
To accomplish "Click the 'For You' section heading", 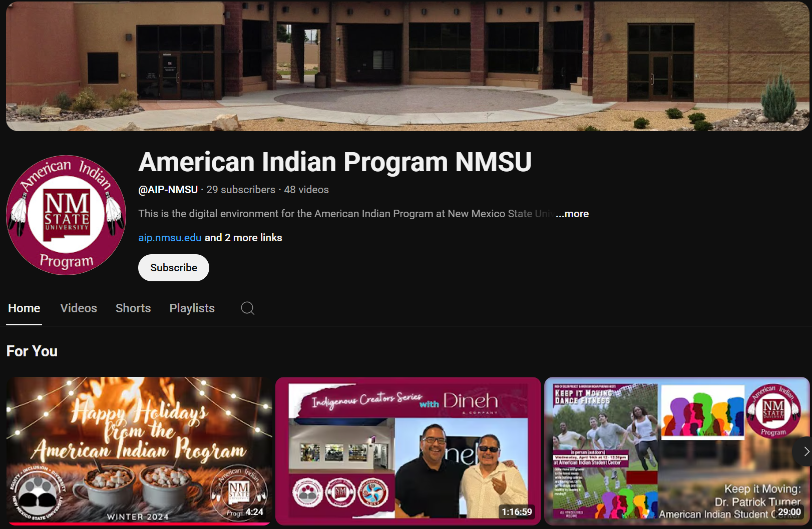I will click(32, 351).
